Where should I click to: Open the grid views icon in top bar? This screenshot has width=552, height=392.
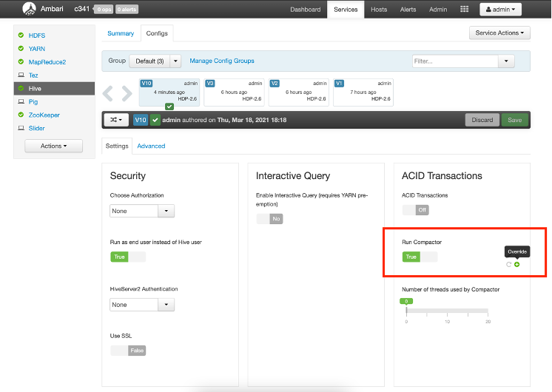coord(464,9)
